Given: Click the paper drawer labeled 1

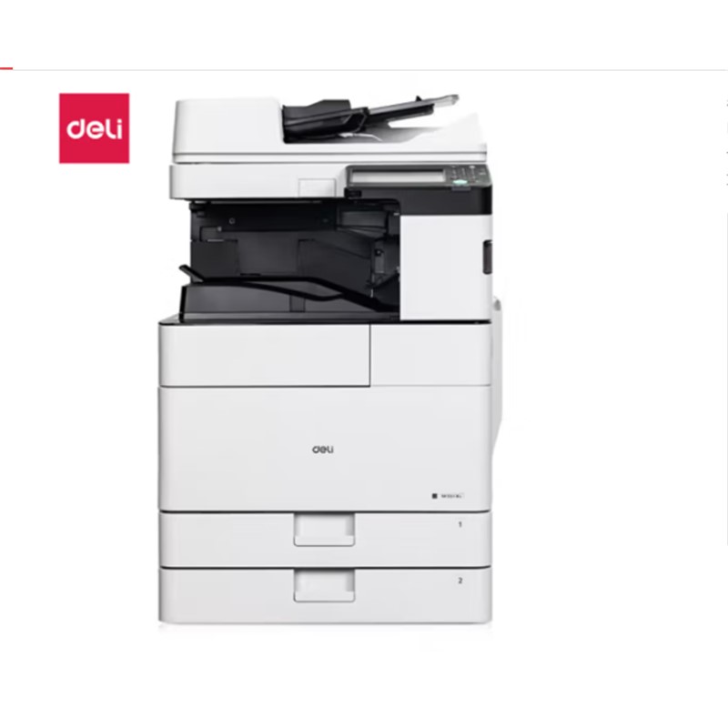Looking at the screenshot, I should point(325,539).
